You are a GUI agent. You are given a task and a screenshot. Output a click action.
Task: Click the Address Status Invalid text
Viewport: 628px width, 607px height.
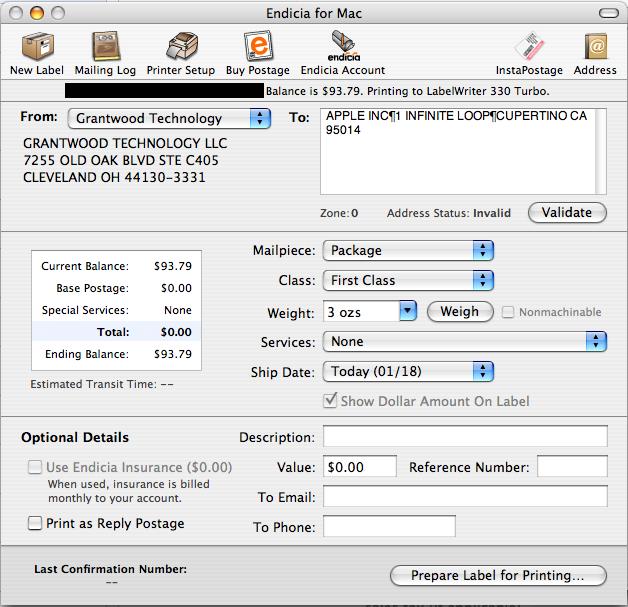[449, 213]
